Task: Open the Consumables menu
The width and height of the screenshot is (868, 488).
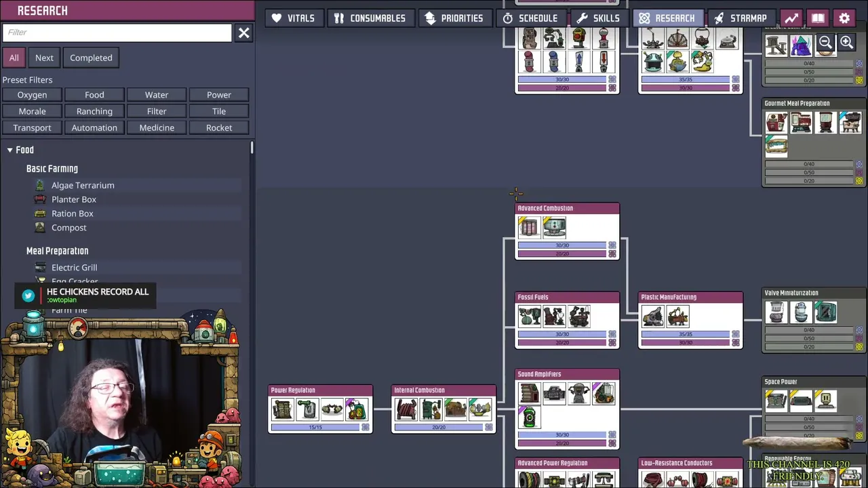Action: point(370,18)
